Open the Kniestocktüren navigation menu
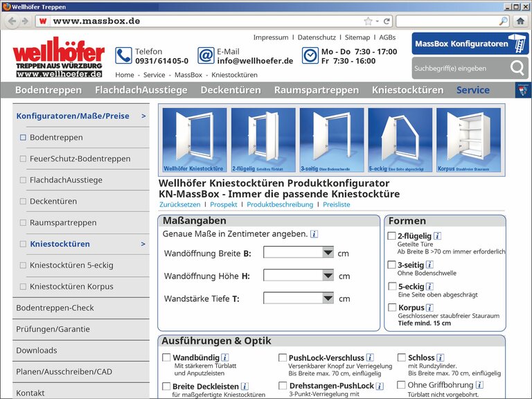Image resolution: width=532 pixels, height=399 pixels. click(408, 90)
